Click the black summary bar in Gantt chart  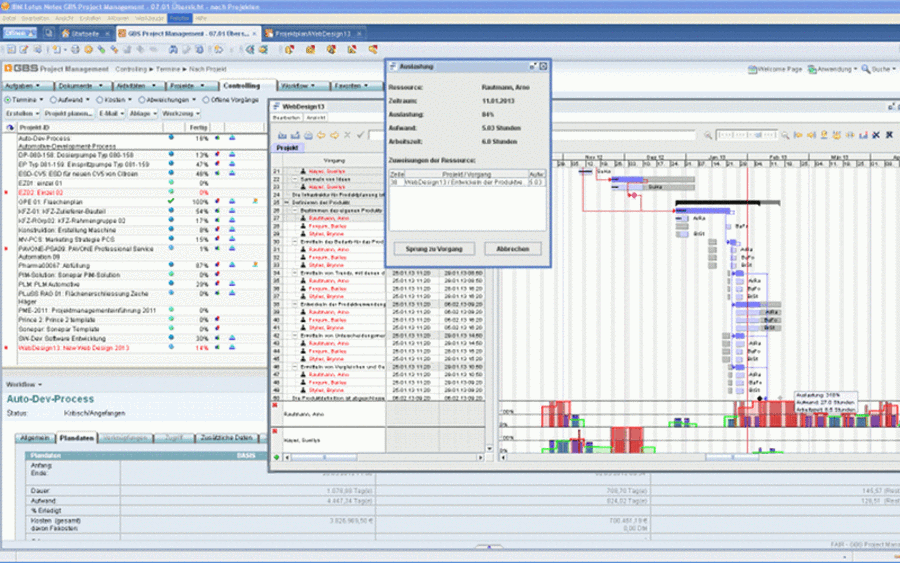tap(718, 203)
